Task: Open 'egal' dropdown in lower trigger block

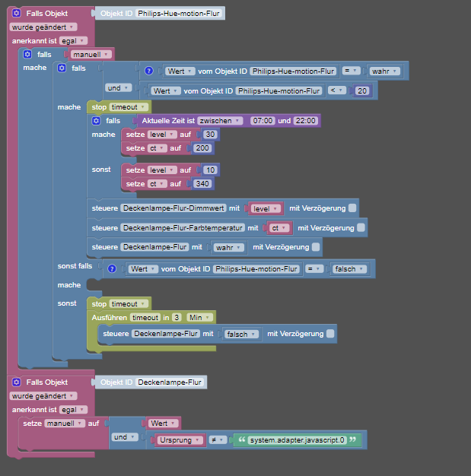Action: [x=73, y=410]
